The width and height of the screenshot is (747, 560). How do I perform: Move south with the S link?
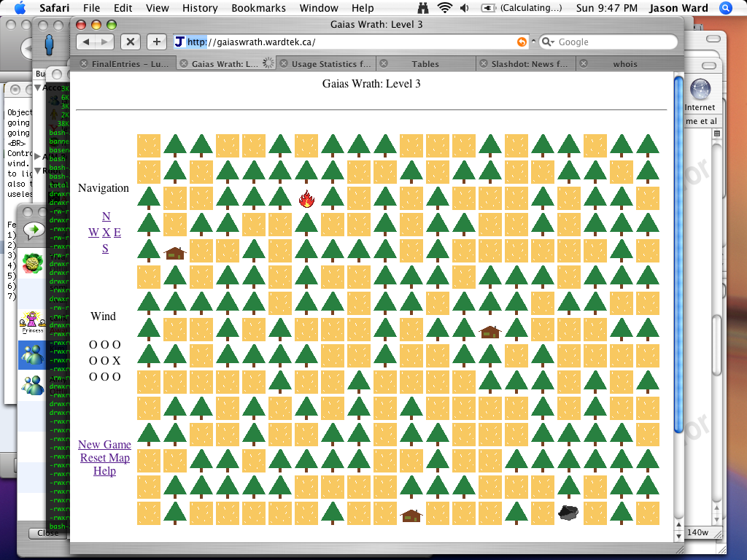point(105,249)
